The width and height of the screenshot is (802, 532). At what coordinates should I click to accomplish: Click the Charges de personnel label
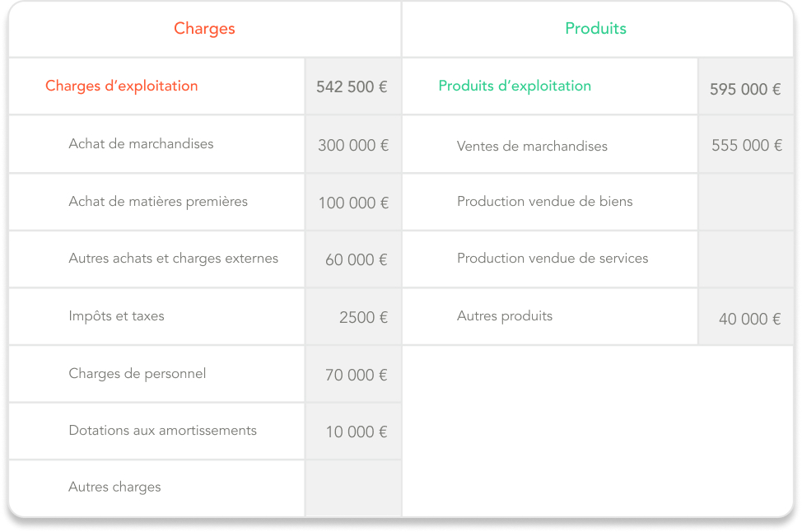(x=138, y=373)
